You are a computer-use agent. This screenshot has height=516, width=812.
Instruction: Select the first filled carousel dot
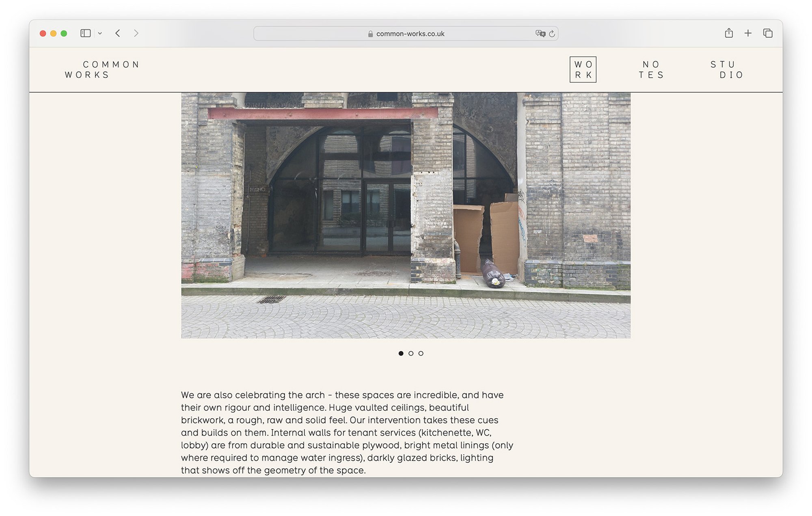pos(401,354)
